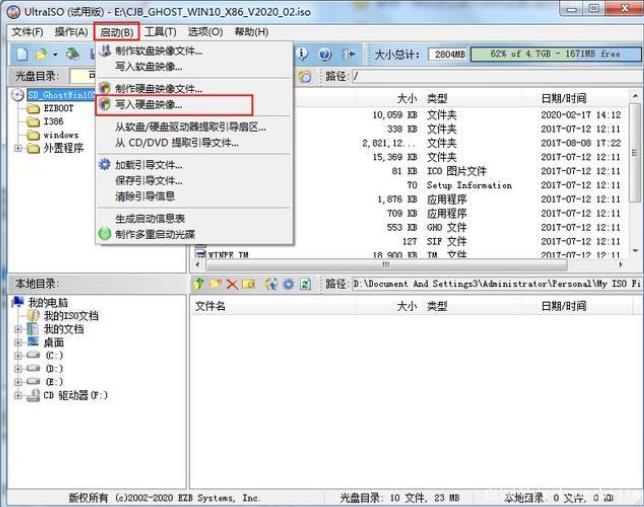644x507 pixels.
Task: Expand the 桌面 node
Action: [18, 342]
